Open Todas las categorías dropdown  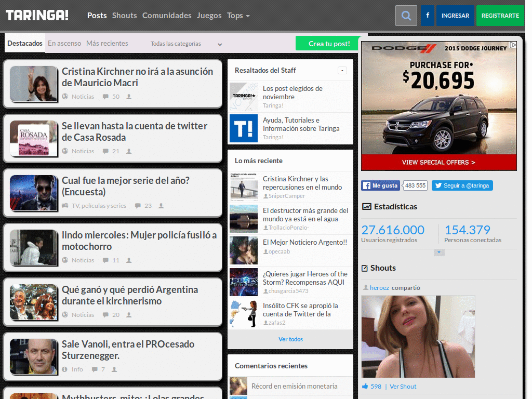(187, 44)
